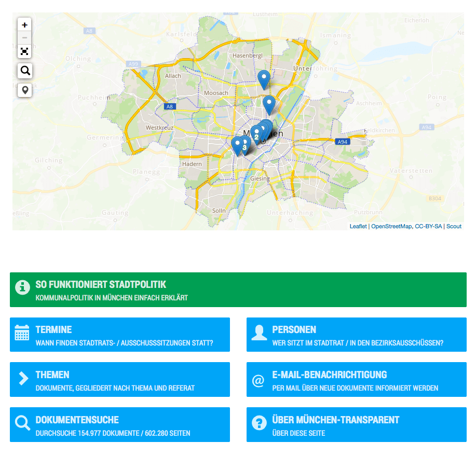This screenshot has height=456, width=476.
Task: Click the CC-BY-SA license link
Action: pos(428,226)
